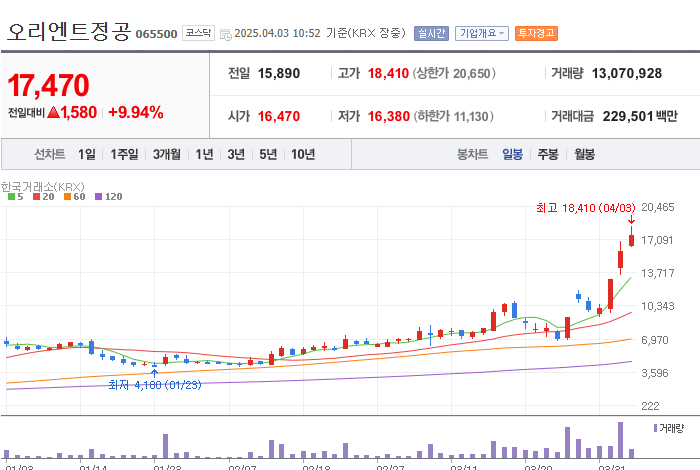Click the 코스닥 market label
700x470 pixels.
pyautogui.click(x=198, y=33)
